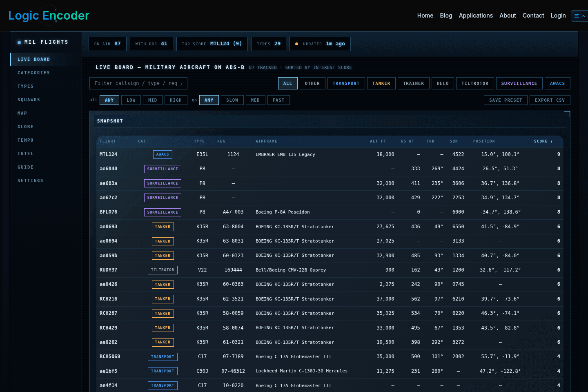Set ground speed filter to SLOW

tap(232, 100)
